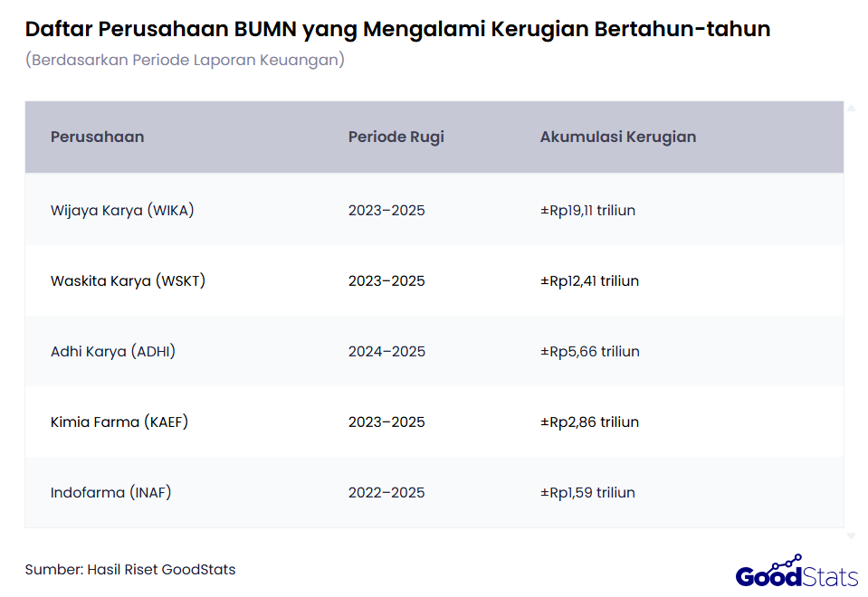Screen dimensions: 868x597
Task: Click the 2023–2025 period in the Waskita Karya row
Action: 386,281
